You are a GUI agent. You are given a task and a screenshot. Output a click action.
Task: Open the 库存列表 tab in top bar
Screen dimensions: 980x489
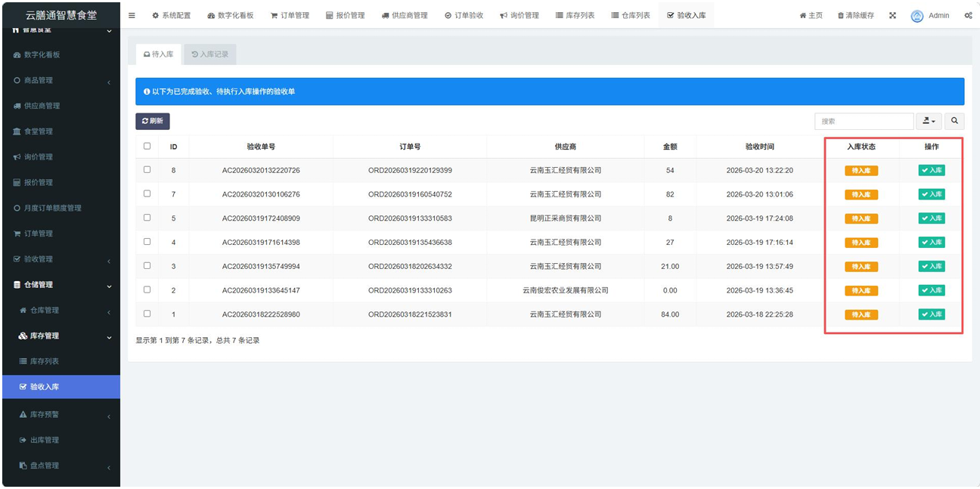click(575, 15)
